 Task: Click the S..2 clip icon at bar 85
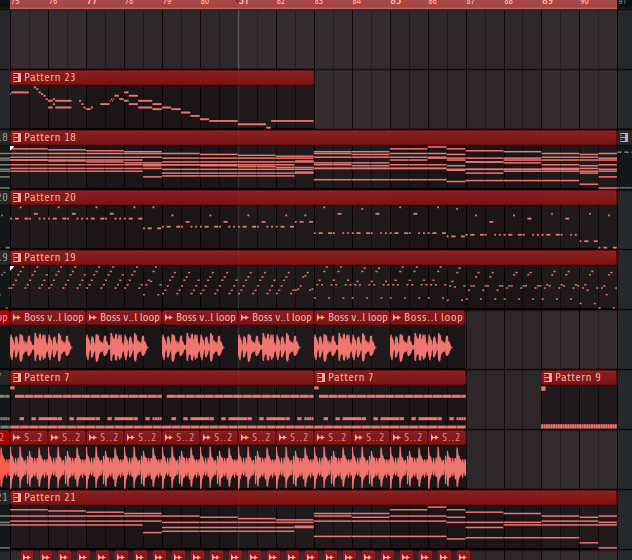pyautogui.click(x=396, y=437)
